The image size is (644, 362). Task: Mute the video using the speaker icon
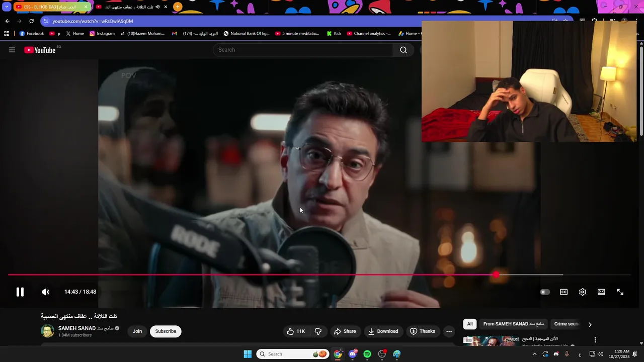45,292
